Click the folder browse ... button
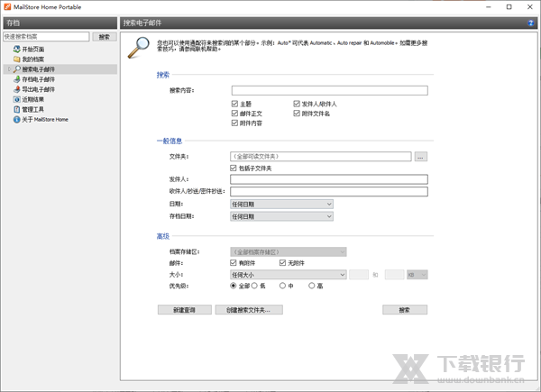 point(420,157)
